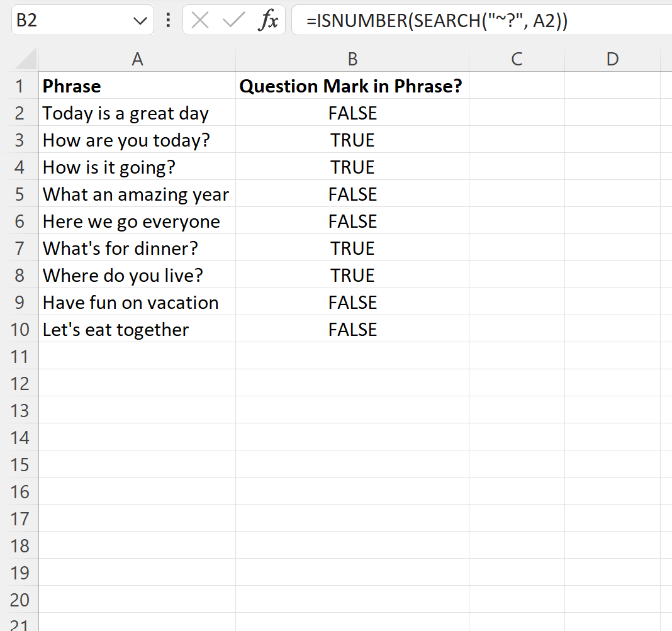
Task: Click the three-dot formula bar handle
Action: pyautogui.click(x=169, y=20)
